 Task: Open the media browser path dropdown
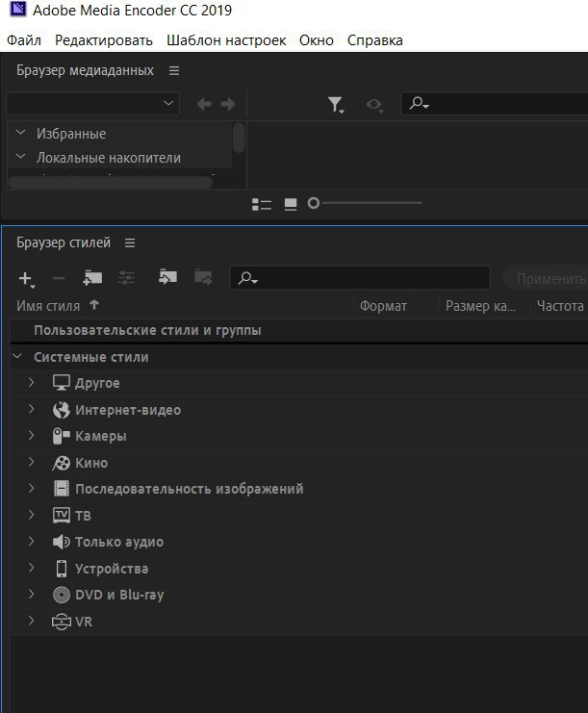(x=92, y=104)
